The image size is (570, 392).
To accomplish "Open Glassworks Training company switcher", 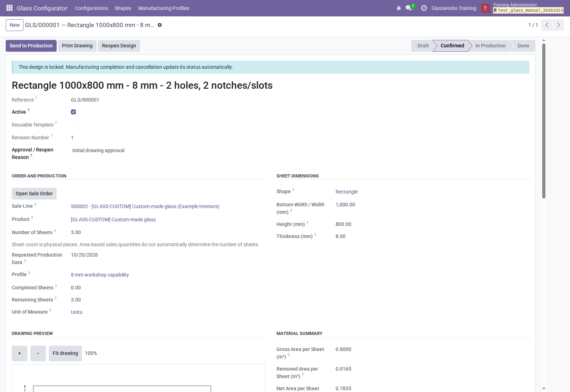I will pos(454,8).
